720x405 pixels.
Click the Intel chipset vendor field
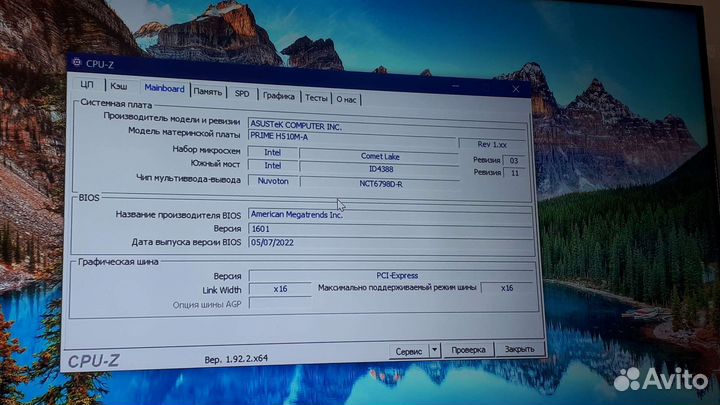tap(272, 152)
